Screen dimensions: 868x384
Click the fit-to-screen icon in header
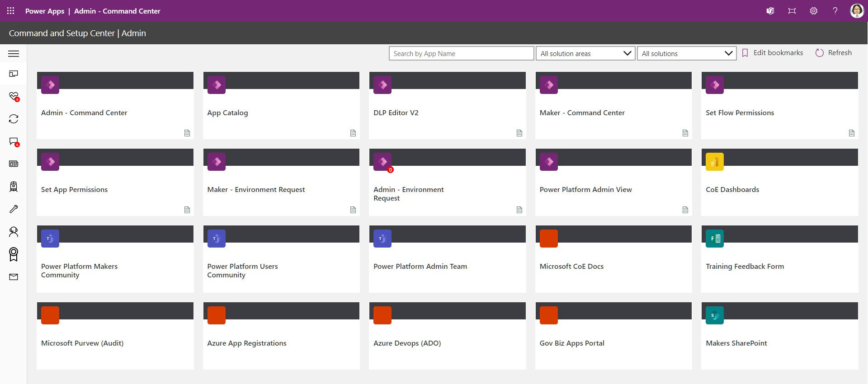[792, 11]
